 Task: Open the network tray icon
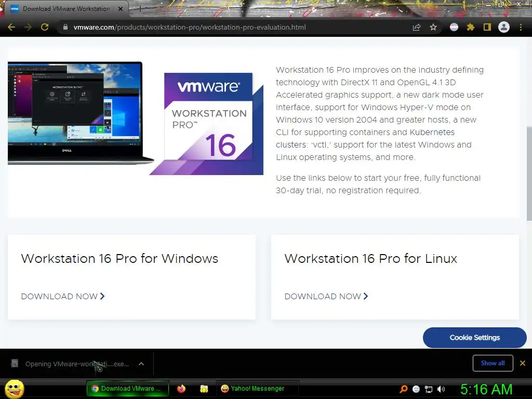tap(429, 389)
